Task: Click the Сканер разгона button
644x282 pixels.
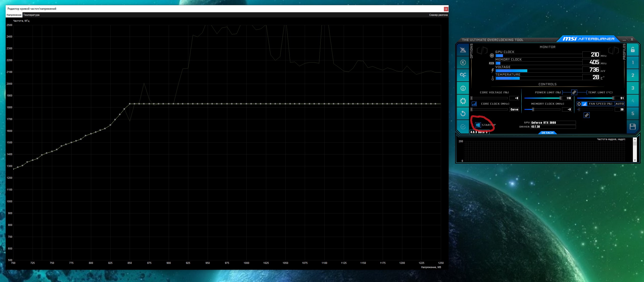Action: pos(438,15)
